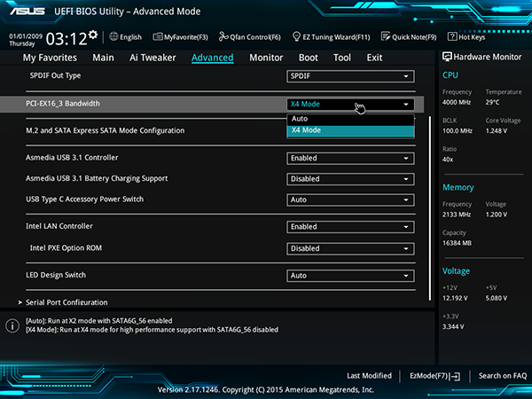Select the PCI-EX16_3 Bandwidth row label

coord(63,104)
